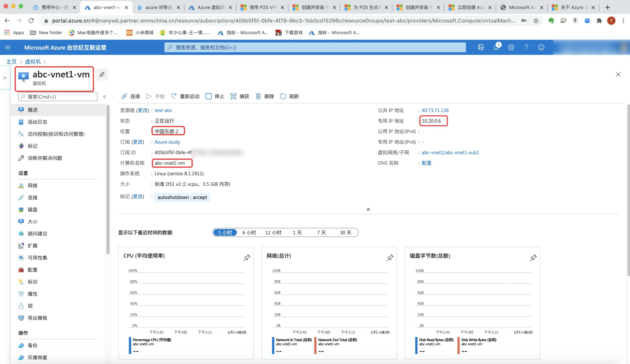The image size is (630, 364).
Task: Collapse the essentials section with the double chevron
Action: pos(368,210)
